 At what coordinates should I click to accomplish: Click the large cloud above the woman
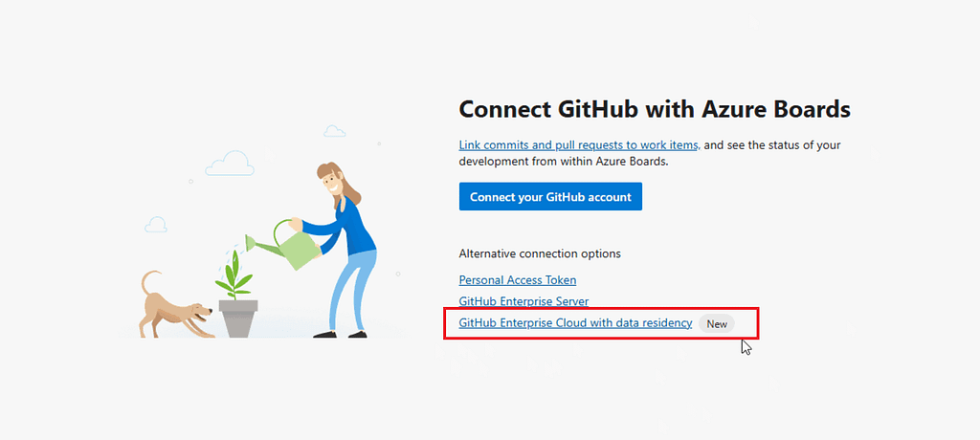(x=229, y=165)
